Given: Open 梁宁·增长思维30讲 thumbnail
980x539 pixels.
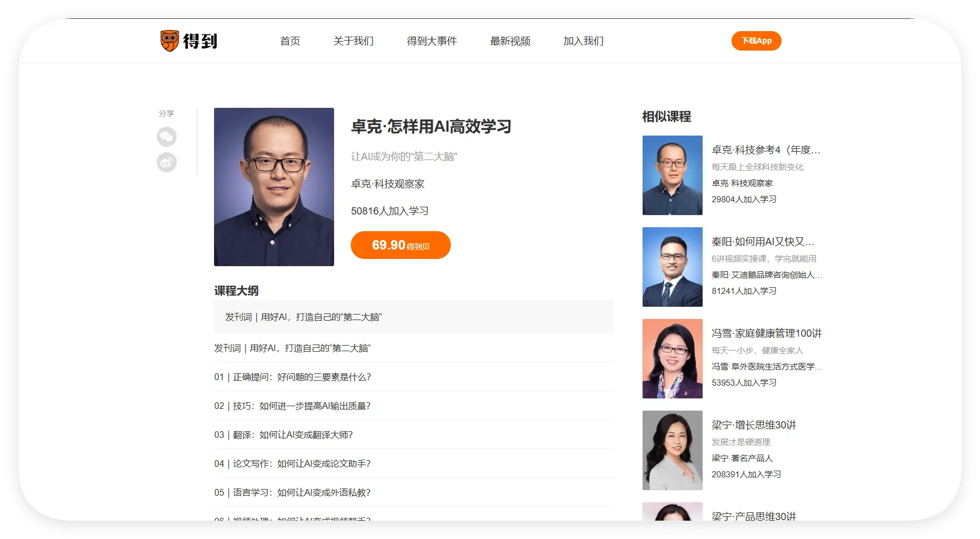Looking at the screenshot, I should coord(673,450).
